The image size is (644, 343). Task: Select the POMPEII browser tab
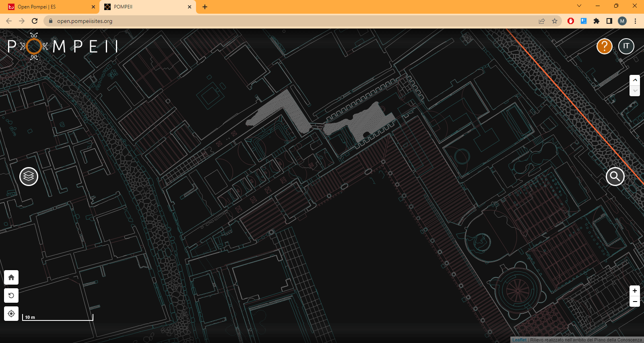click(145, 7)
